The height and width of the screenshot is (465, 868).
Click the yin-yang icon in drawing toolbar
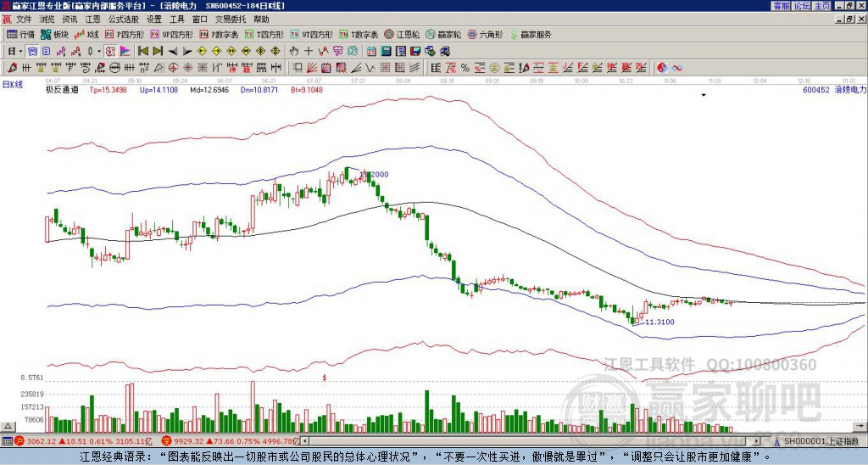click(x=662, y=68)
